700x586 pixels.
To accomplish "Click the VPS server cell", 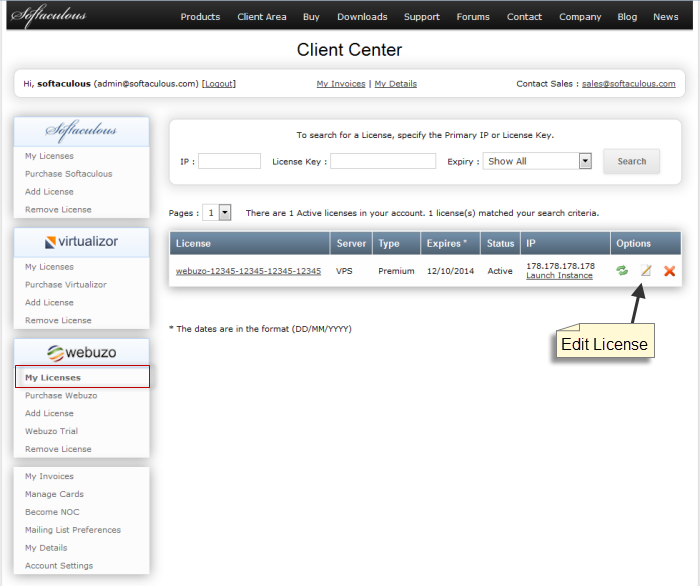I will [344, 271].
